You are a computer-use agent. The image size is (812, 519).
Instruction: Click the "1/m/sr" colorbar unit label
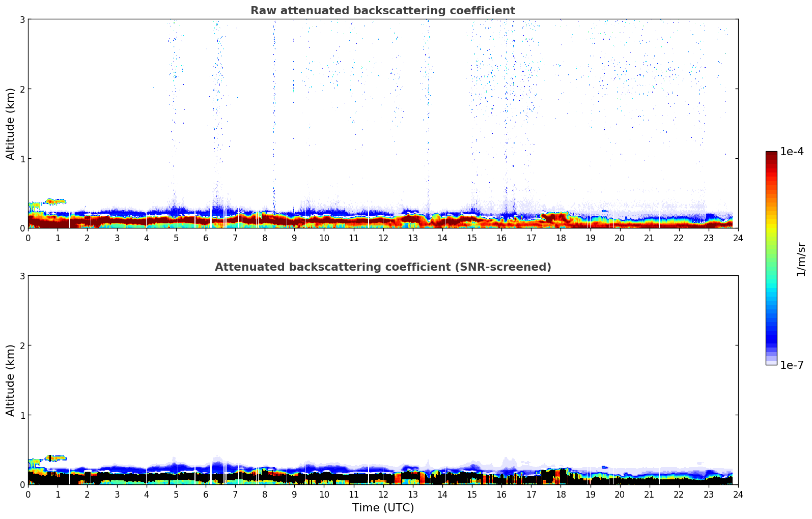pyautogui.click(x=801, y=259)
